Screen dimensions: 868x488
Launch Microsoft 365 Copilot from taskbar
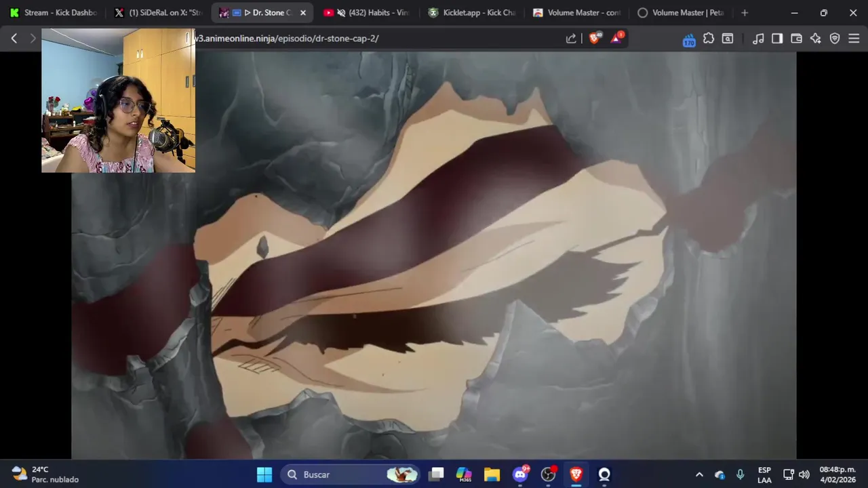click(x=464, y=474)
